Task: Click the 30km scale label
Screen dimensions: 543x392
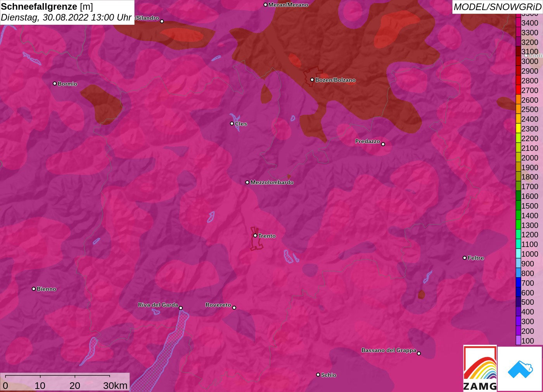Action: coord(115,385)
